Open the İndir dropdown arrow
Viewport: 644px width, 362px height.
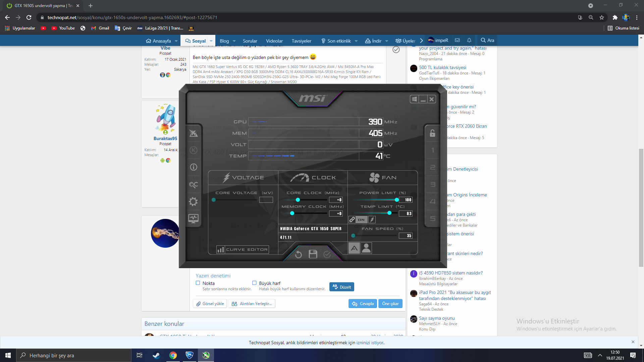point(387,41)
